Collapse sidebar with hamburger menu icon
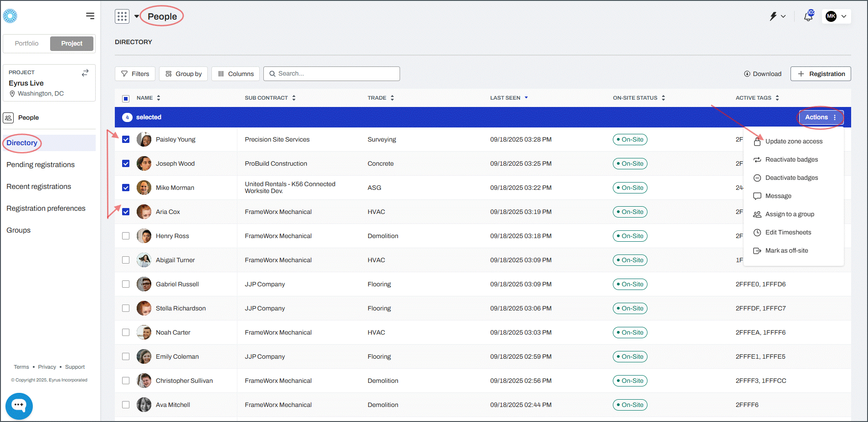Screen dimensions: 868x422 coord(90,16)
